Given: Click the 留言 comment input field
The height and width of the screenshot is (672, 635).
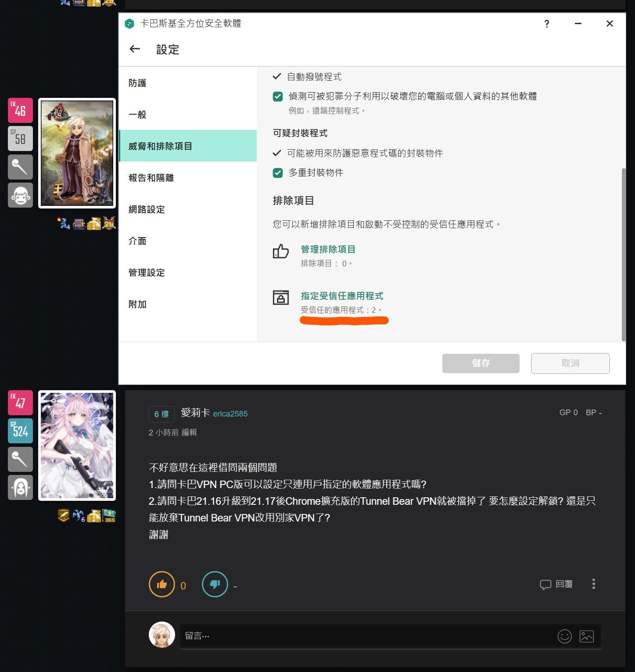Looking at the screenshot, I should tap(307, 636).
